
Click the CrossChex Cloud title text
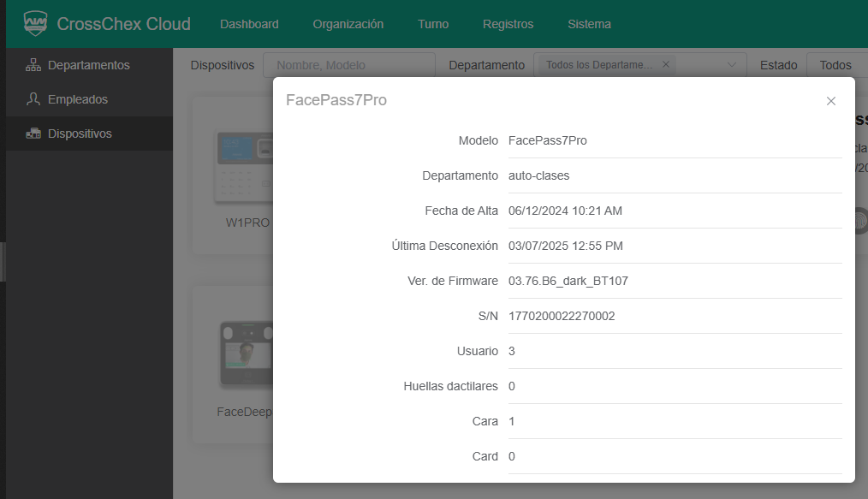tap(123, 24)
